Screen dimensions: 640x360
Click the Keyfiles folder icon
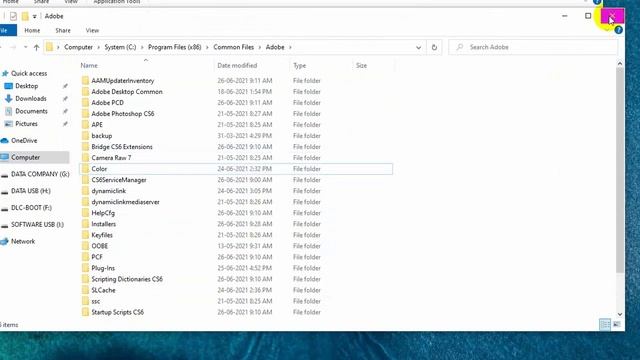(x=85, y=235)
